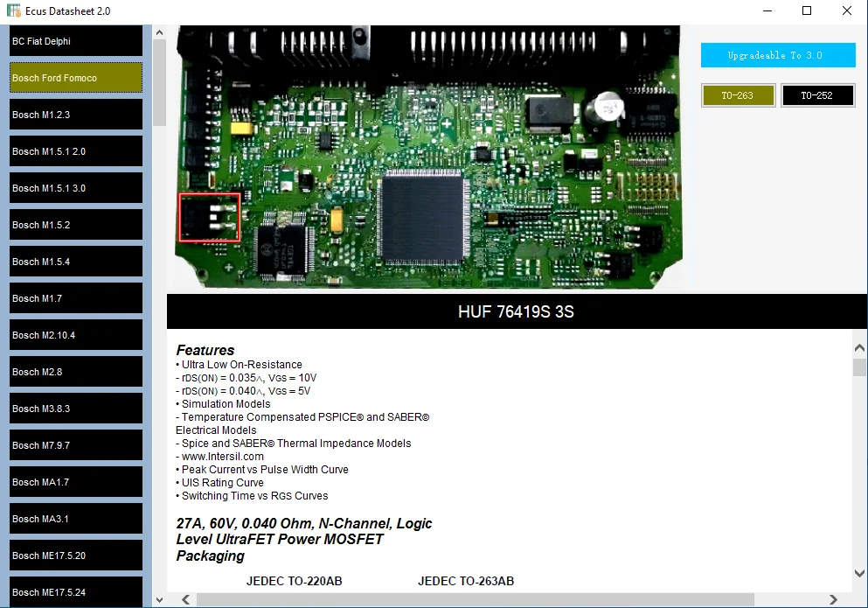Open Bosch MA3.1 entry
Viewport: 868px width, 608px height.
(76, 519)
